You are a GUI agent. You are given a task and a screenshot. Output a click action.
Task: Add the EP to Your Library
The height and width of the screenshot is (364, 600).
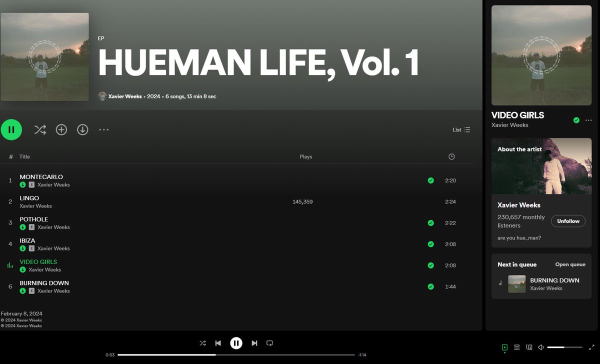point(61,130)
